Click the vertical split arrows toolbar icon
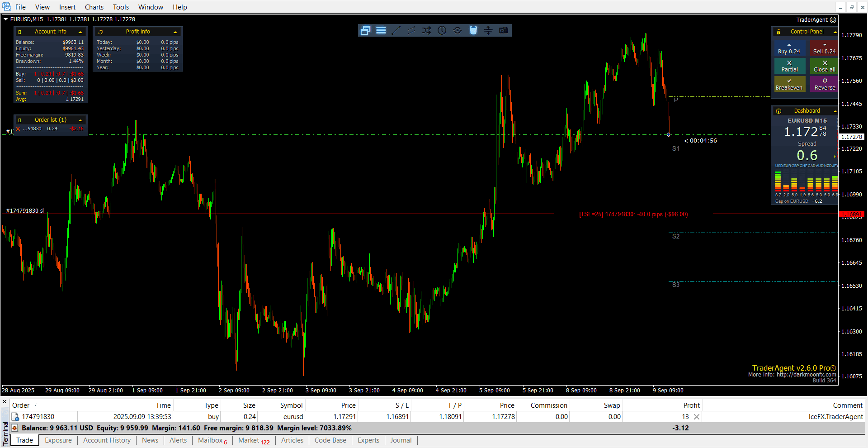Image resolution: width=868 pixels, height=448 pixels. coord(488,30)
